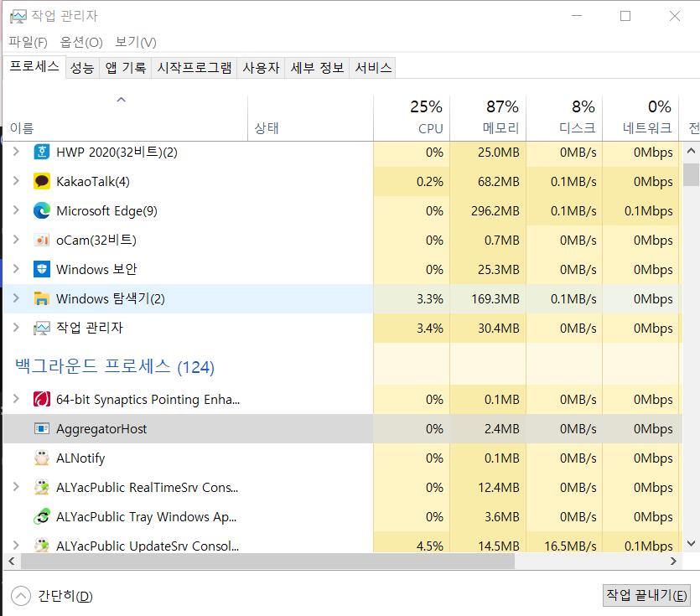700x616 pixels.
Task: Click Microsoft Edge memory value 296.2MB
Action: click(495, 210)
